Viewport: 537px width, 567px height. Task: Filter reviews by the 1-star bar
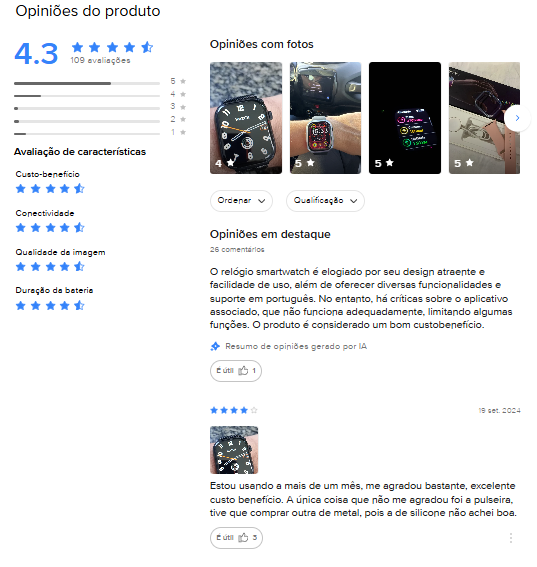[x=100, y=133]
